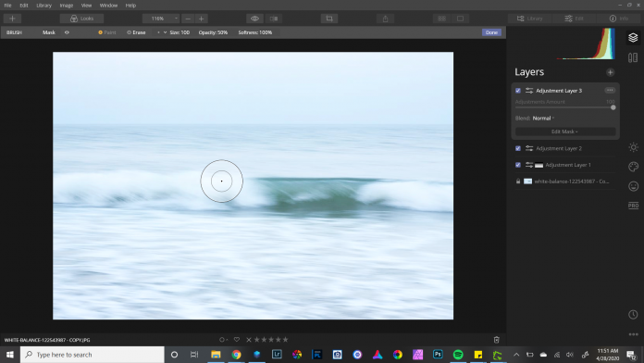Open the File menu

click(x=7, y=6)
